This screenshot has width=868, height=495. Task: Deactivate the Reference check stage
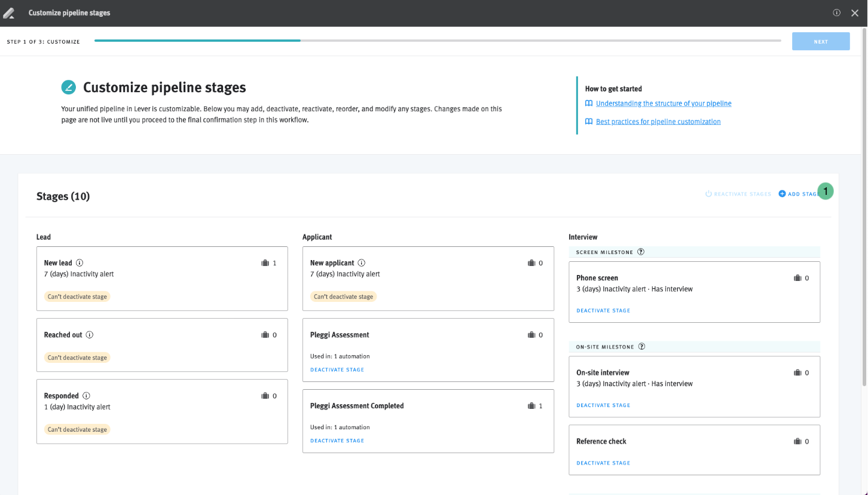pyautogui.click(x=603, y=463)
